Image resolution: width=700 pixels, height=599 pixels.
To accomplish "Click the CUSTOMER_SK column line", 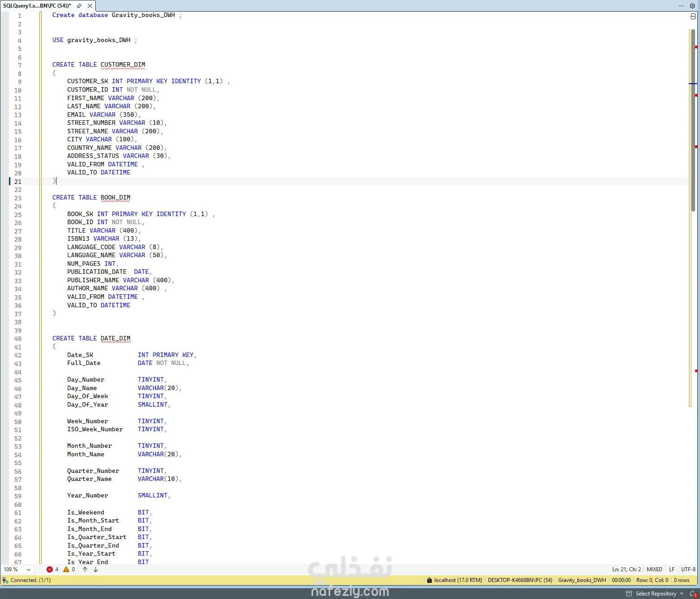I will click(148, 81).
